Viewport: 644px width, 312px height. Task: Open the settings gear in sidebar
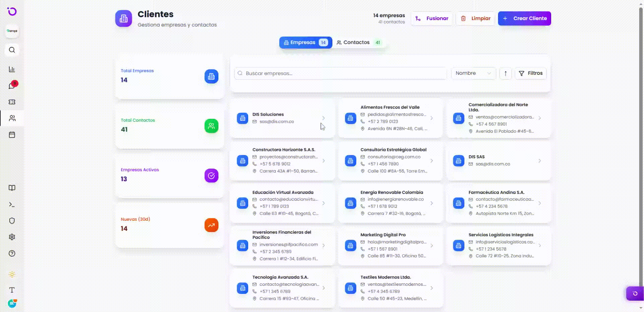[12, 237]
